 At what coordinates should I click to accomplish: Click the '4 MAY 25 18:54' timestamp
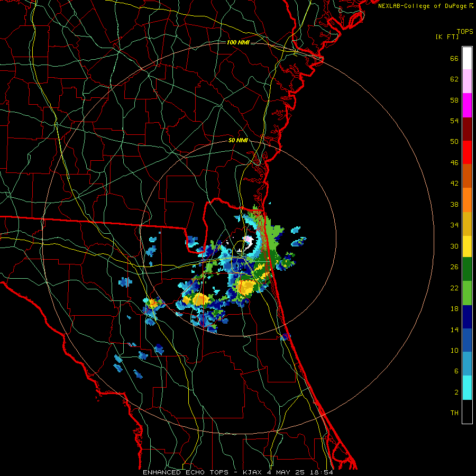(x=300, y=472)
